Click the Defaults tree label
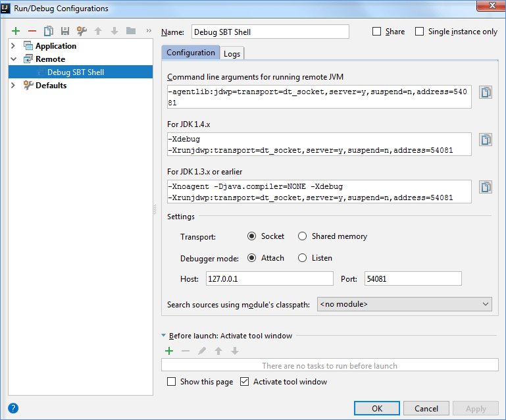 [x=51, y=85]
